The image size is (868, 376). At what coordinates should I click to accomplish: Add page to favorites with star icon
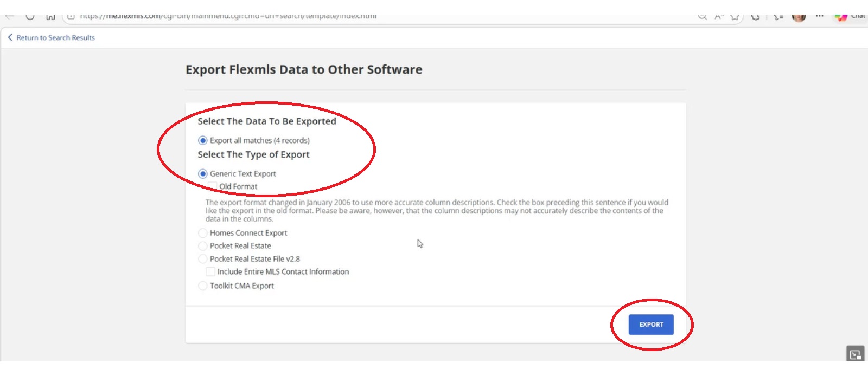(x=735, y=16)
